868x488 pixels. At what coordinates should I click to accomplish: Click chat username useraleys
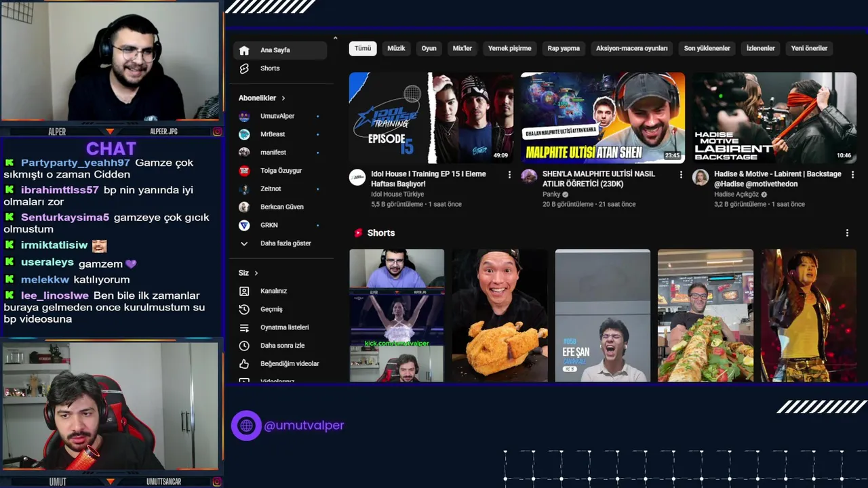click(x=47, y=262)
